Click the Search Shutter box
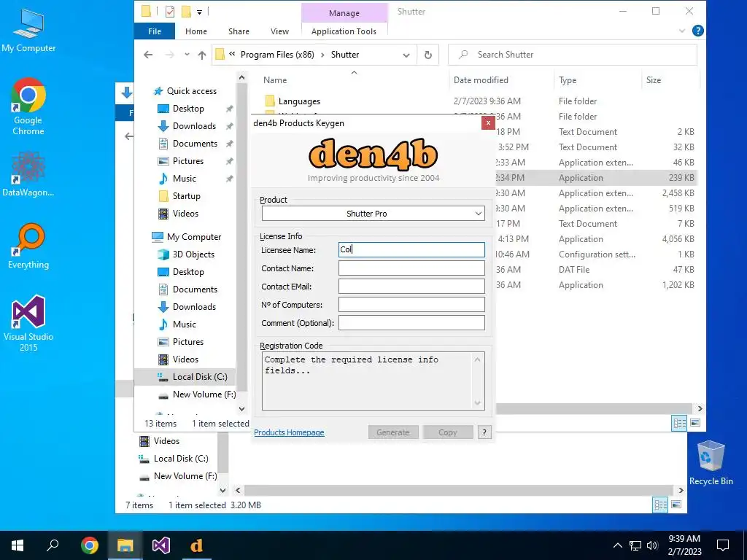747x560 pixels. coord(573,55)
